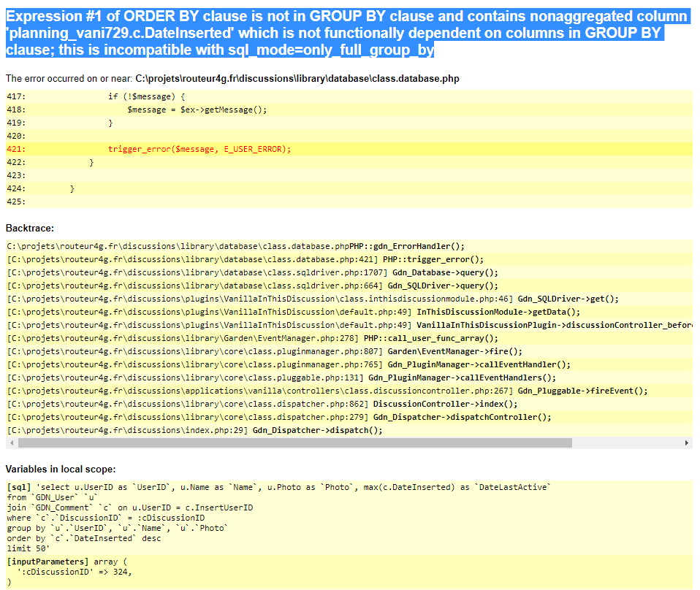Click the Gdn_SQLDriver->query() backtrace row
This screenshot has height=590, width=700.
point(349,286)
